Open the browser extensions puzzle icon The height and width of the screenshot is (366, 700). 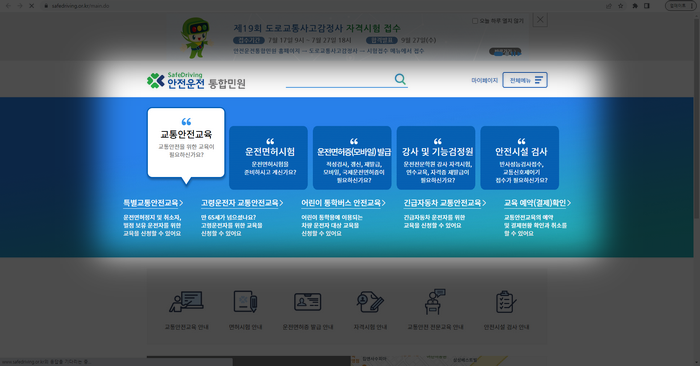(635, 6)
